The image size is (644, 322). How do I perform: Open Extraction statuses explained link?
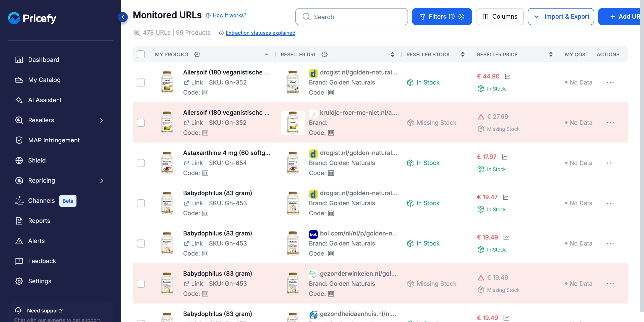(260, 33)
